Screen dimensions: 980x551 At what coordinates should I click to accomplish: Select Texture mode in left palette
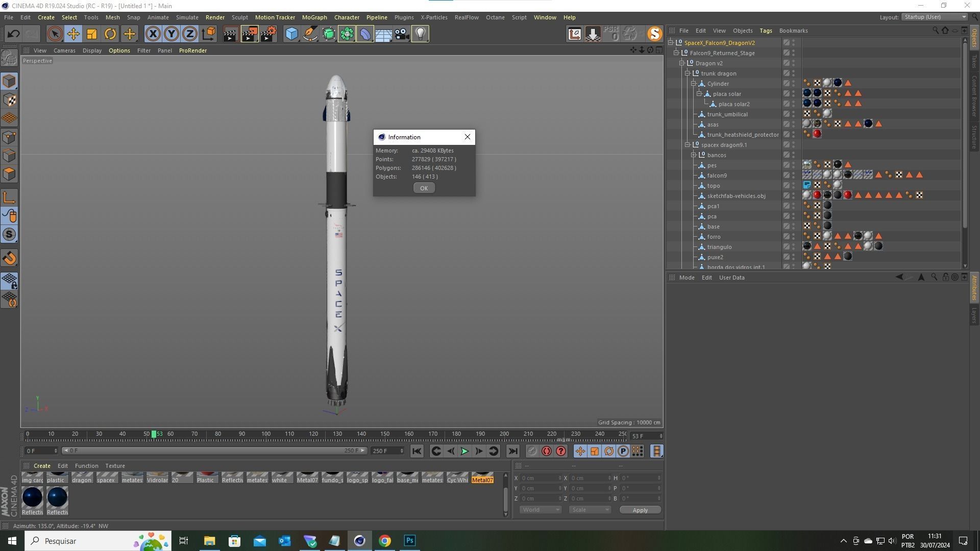pyautogui.click(x=9, y=100)
